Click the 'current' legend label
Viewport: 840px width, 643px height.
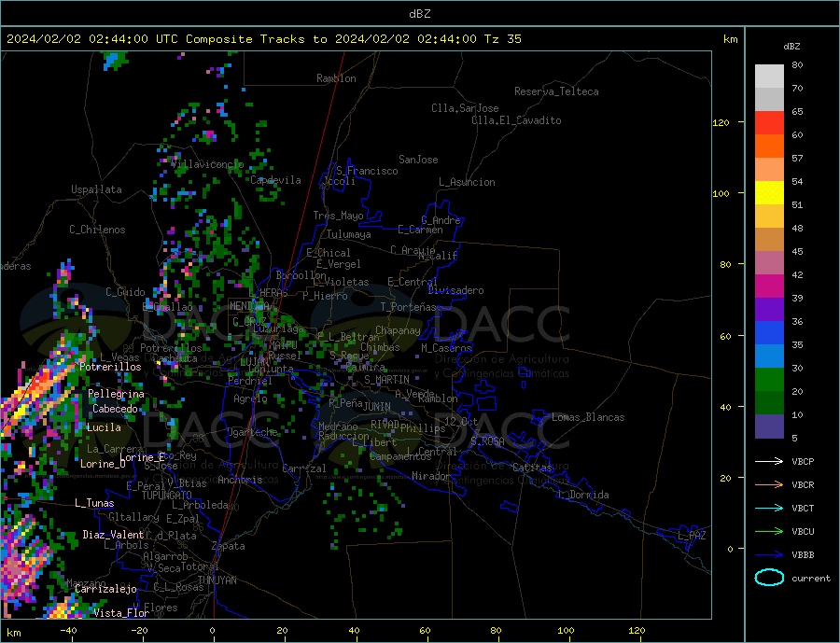click(811, 579)
